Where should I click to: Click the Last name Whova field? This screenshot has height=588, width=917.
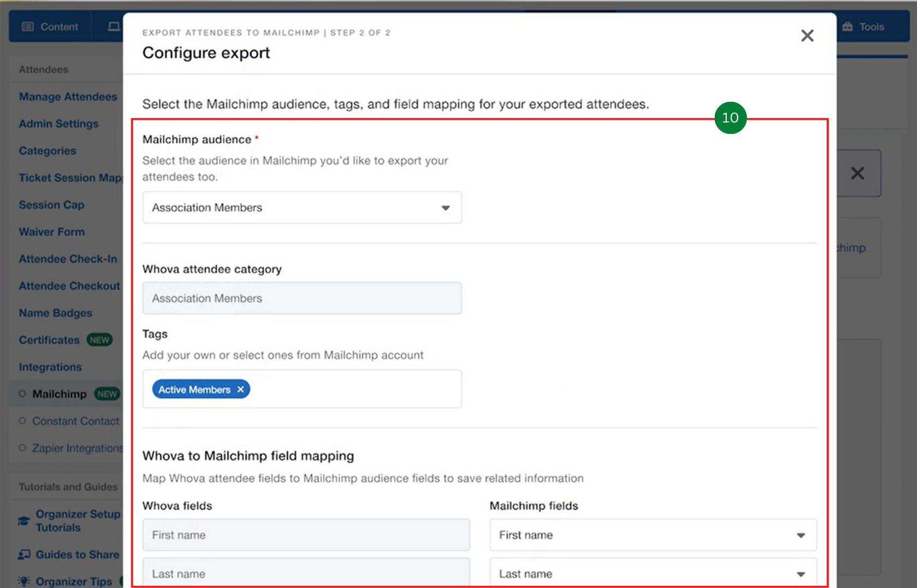(x=306, y=573)
